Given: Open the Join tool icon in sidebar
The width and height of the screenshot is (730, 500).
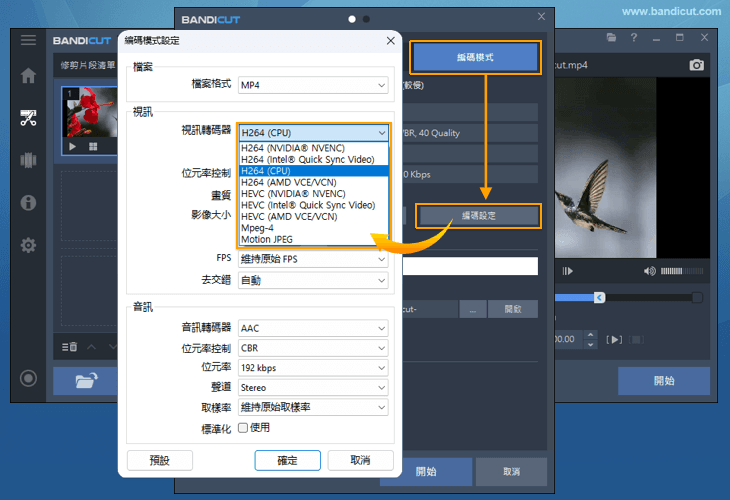Looking at the screenshot, I should click(x=28, y=160).
